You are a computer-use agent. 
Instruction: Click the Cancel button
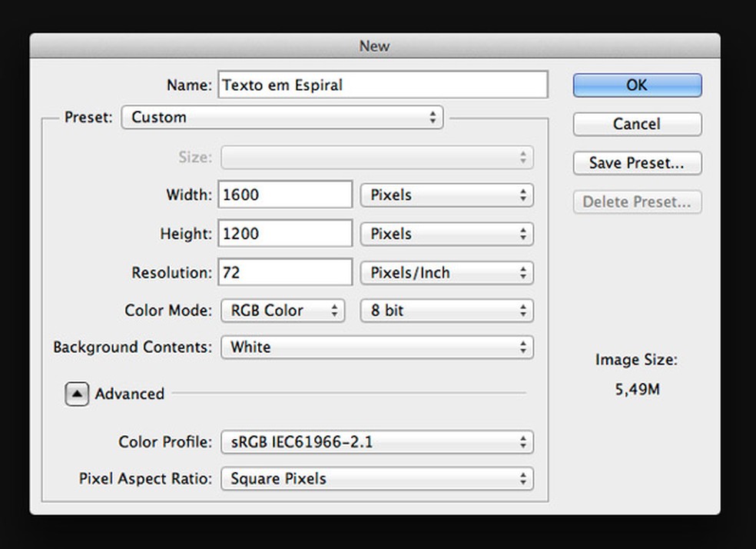tap(637, 124)
